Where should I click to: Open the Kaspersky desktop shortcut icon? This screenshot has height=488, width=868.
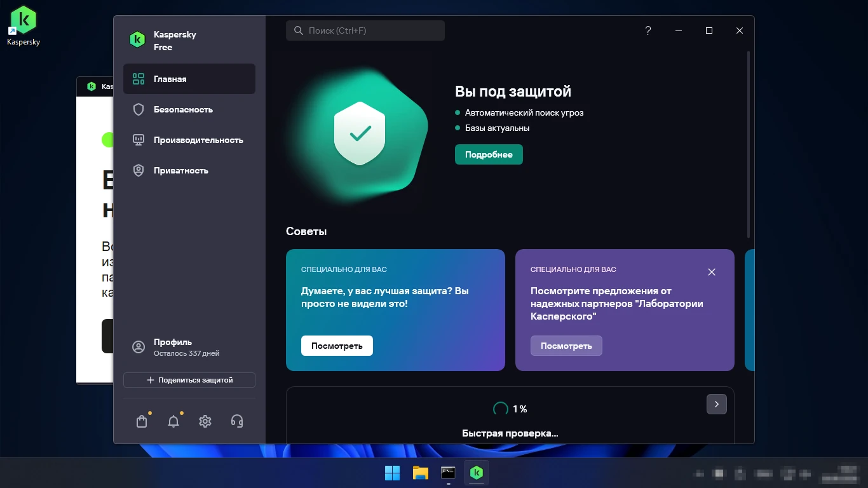(24, 24)
